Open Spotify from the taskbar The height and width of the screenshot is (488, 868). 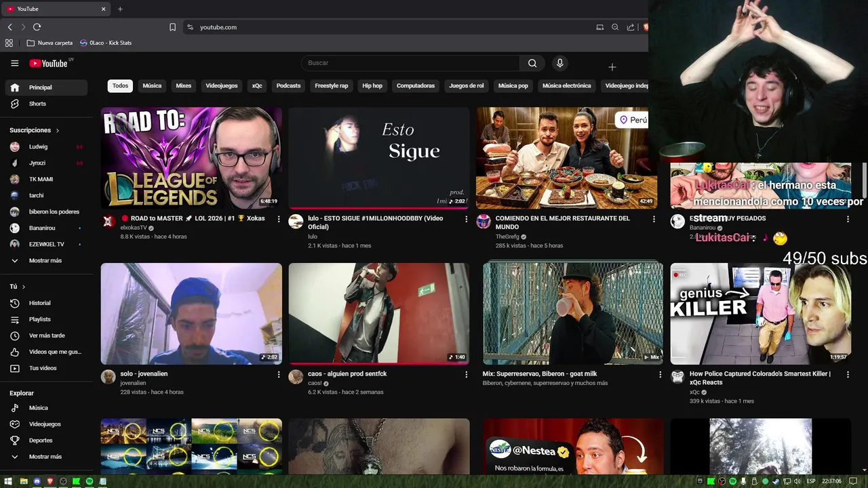coord(90,481)
